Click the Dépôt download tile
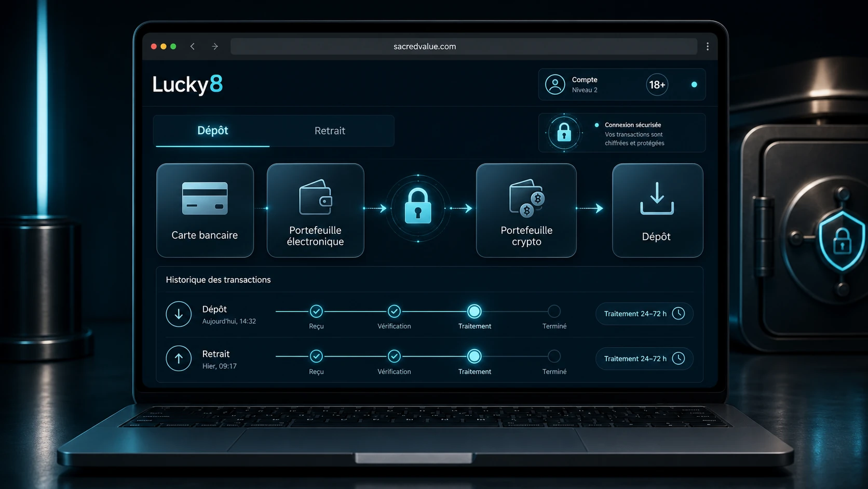This screenshot has width=868, height=489. click(x=657, y=210)
